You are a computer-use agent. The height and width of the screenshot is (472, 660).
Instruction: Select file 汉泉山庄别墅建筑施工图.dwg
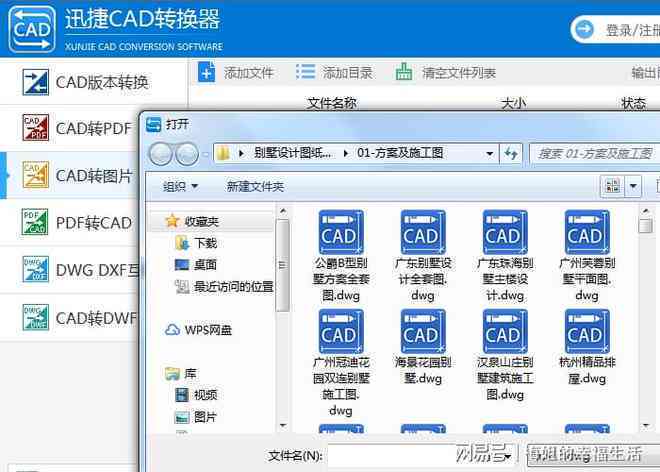coord(505,355)
